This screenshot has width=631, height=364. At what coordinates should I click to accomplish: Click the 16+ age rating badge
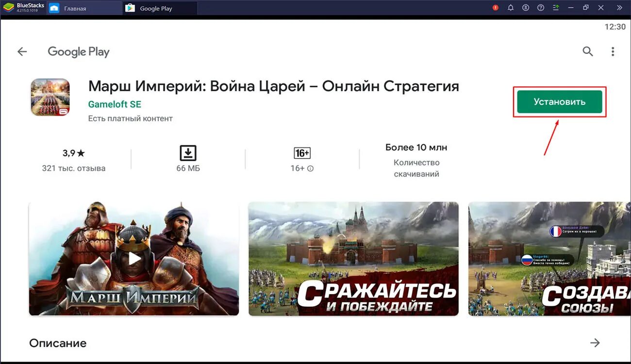tap(302, 153)
